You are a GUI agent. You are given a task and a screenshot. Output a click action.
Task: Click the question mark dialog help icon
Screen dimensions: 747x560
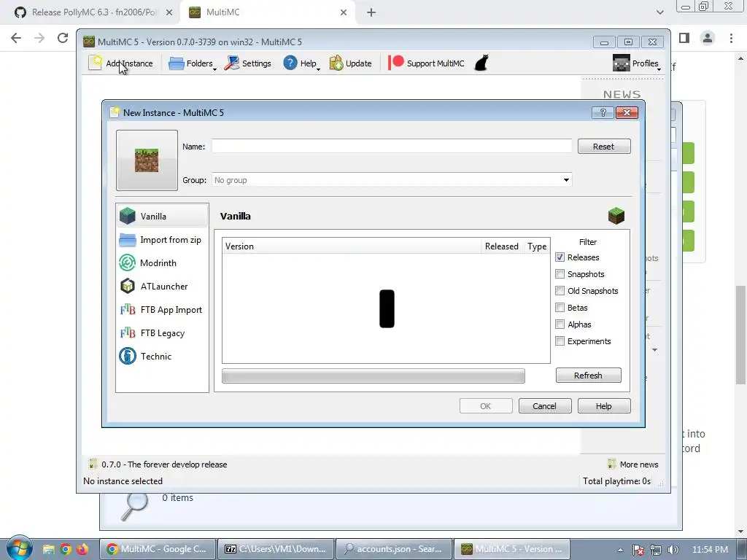pos(603,112)
